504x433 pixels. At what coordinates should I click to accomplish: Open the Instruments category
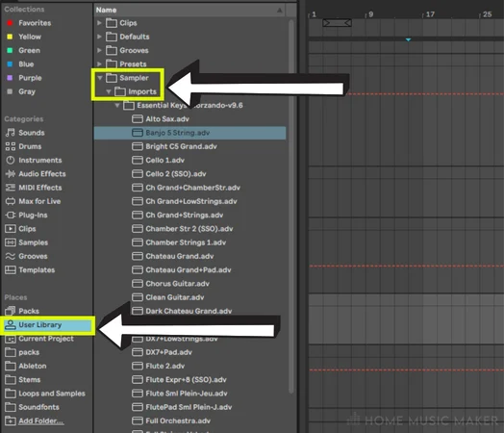(34, 160)
